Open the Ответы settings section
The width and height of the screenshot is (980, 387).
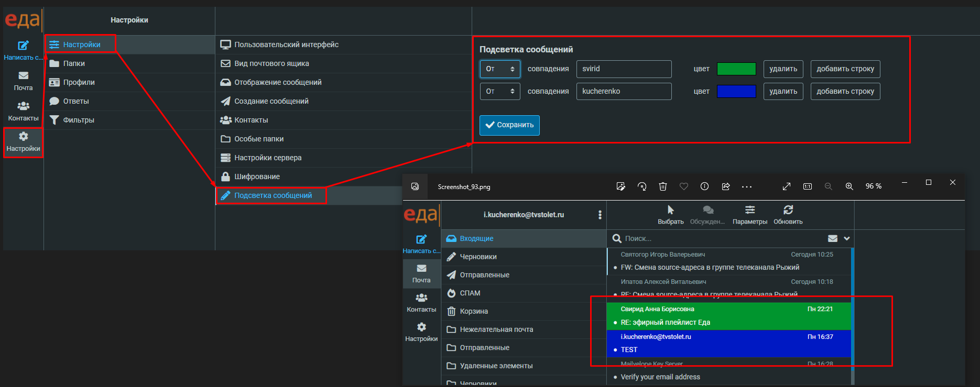pyautogui.click(x=129, y=101)
